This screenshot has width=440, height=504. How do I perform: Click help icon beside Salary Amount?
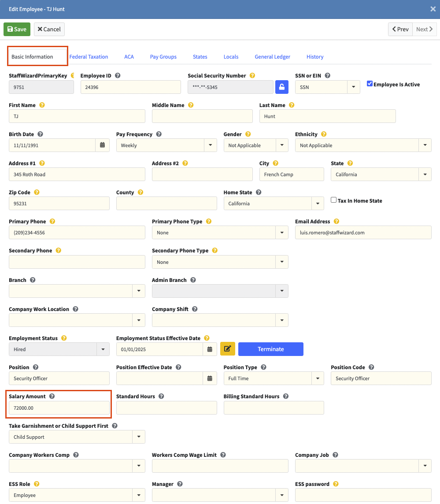(52, 397)
